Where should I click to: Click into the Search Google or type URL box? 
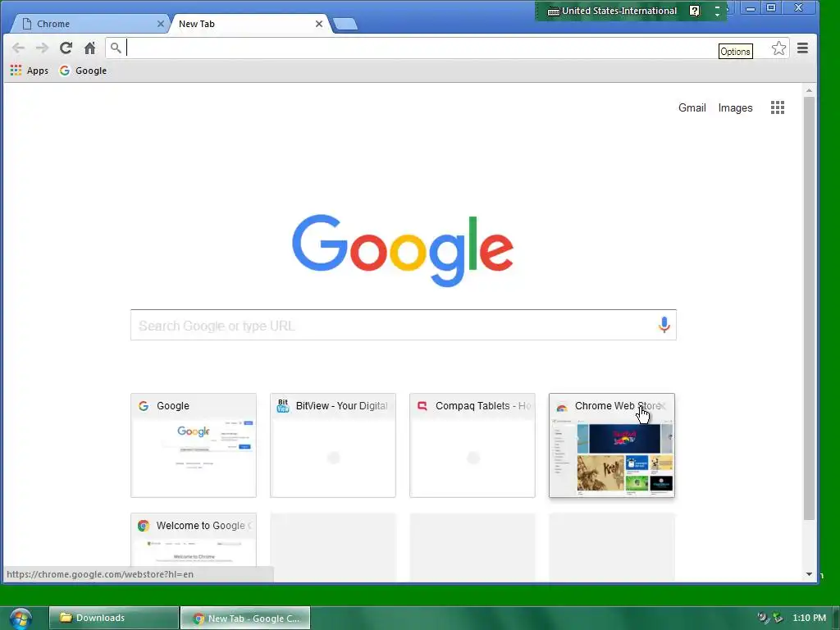pyautogui.click(x=403, y=325)
